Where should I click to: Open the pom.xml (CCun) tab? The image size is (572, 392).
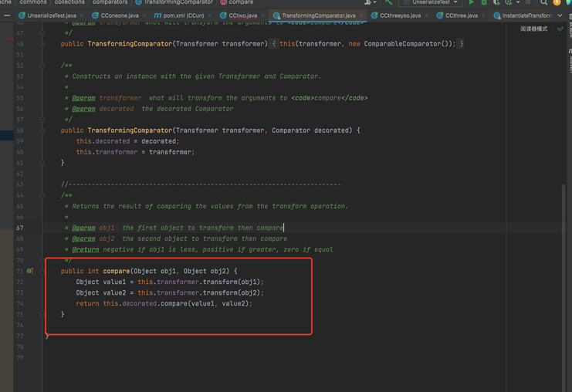tap(184, 15)
